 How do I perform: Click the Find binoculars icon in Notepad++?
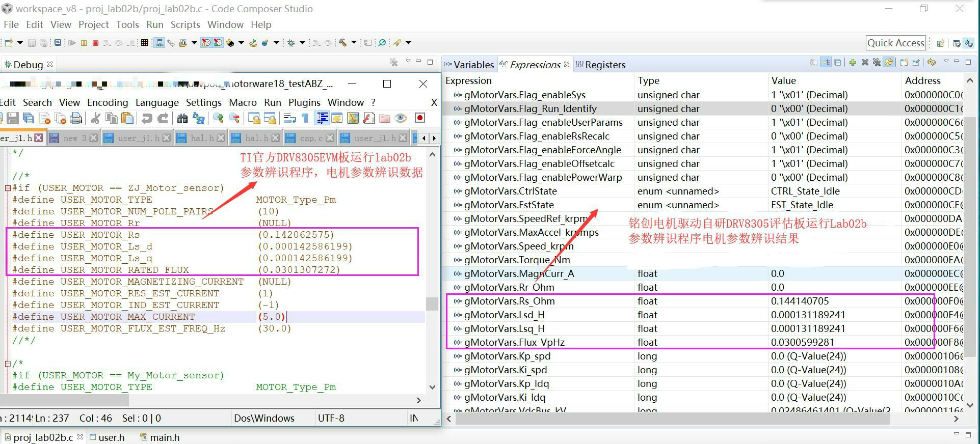[182, 118]
